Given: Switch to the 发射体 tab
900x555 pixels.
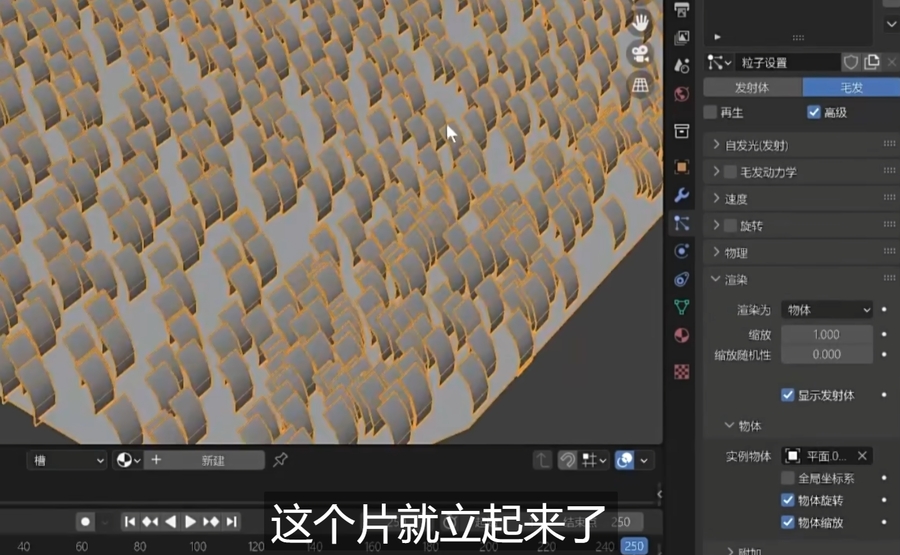Looking at the screenshot, I should (752, 87).
